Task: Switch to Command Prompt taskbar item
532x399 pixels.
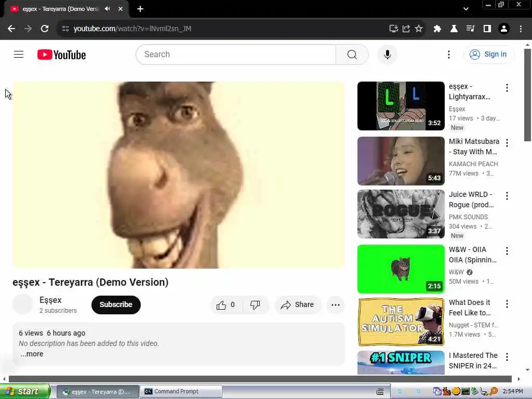Action: (181, 392)
